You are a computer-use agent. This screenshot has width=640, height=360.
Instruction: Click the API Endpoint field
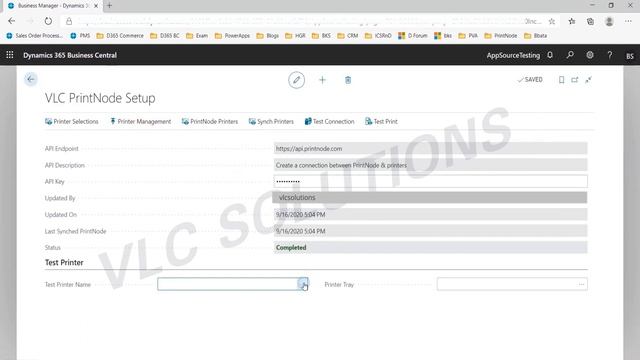tap(430, 149)
